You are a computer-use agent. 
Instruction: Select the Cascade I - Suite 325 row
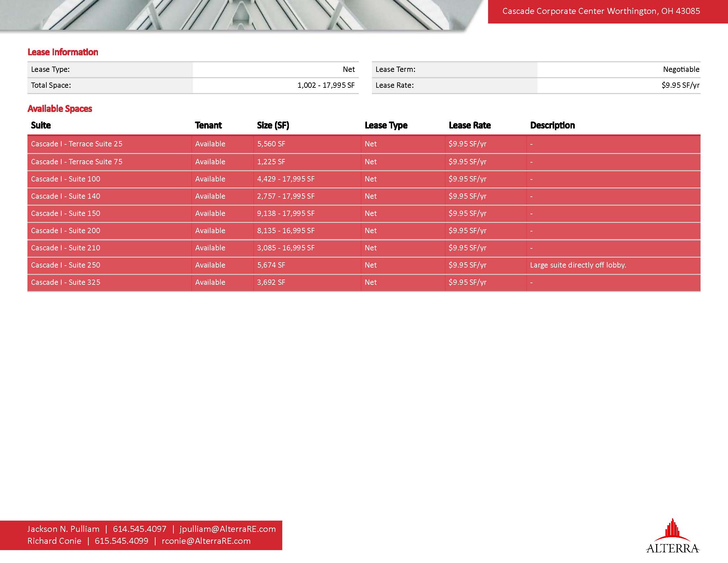[x=66, y=282]
